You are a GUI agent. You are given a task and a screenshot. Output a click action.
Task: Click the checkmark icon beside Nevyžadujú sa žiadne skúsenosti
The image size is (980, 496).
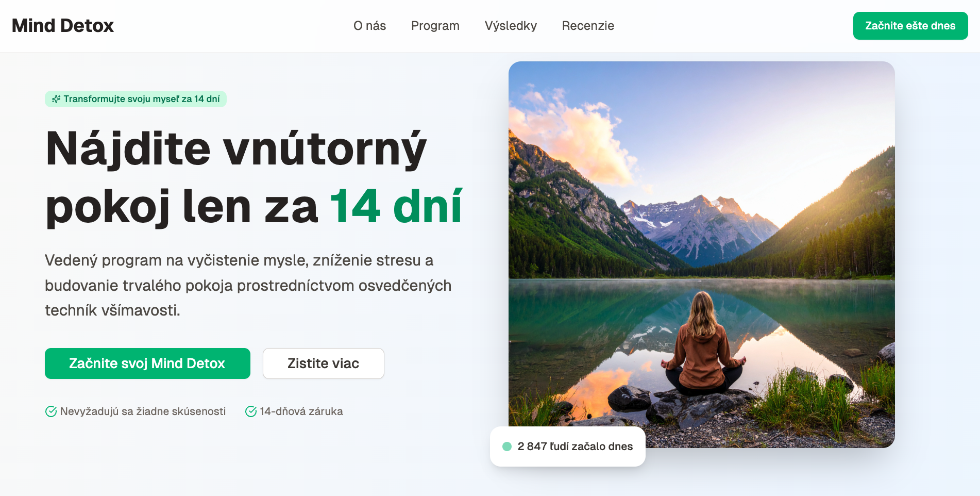[x=51, y=411]
